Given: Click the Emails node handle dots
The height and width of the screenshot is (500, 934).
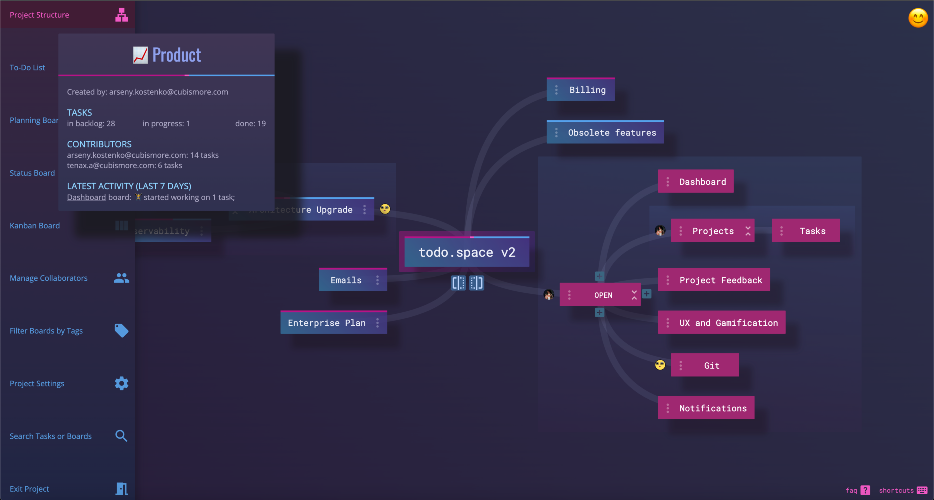Looking at the screenshot, I should [377, 280].
